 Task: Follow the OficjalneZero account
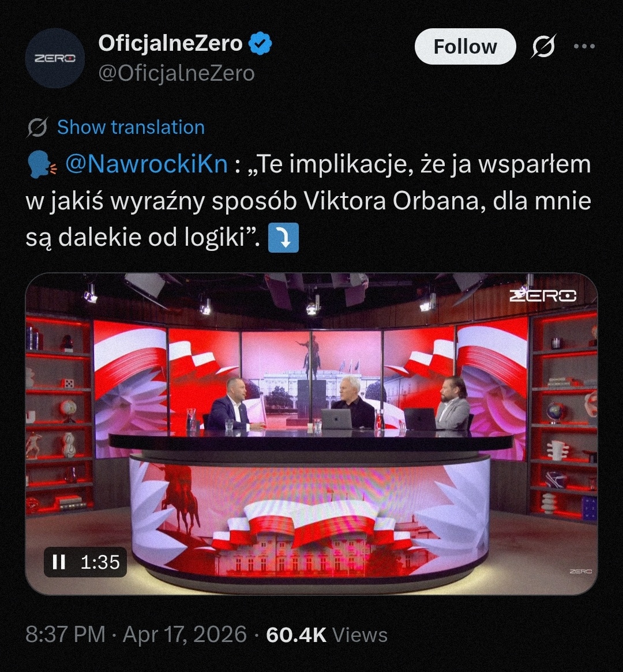(x=466, y=46)
